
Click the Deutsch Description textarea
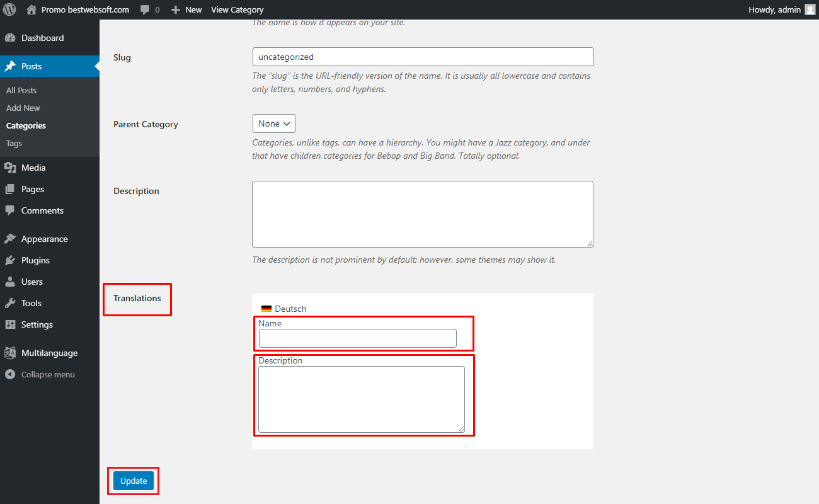(362, 399)
